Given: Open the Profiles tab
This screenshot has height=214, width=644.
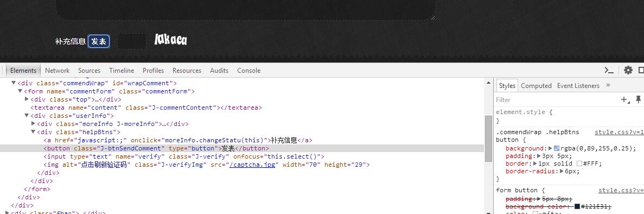Looking at the screenshot, I should [x=153, y=71].
